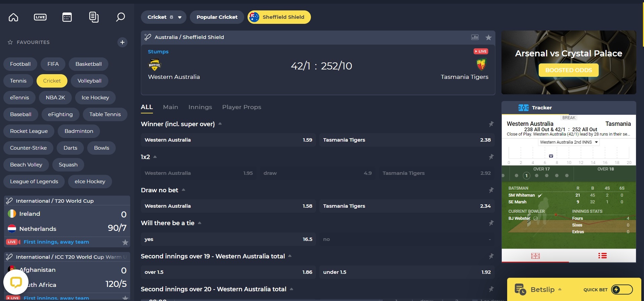Open Arsenal vs Crystal Palace banner

tap(569, 62)
